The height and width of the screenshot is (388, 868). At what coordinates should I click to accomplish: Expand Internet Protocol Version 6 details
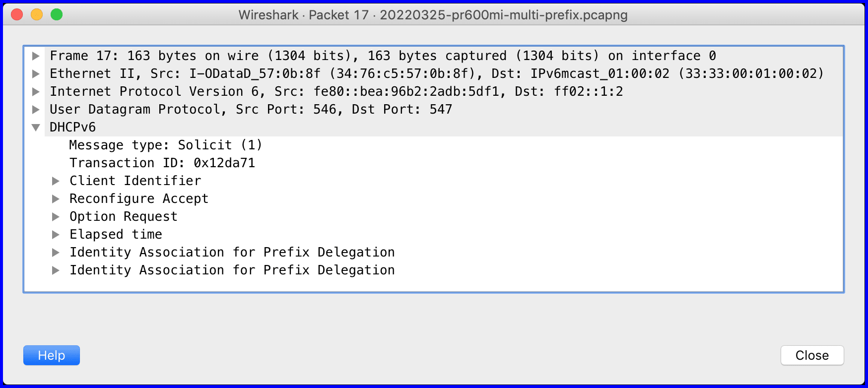tap(36, 92)
